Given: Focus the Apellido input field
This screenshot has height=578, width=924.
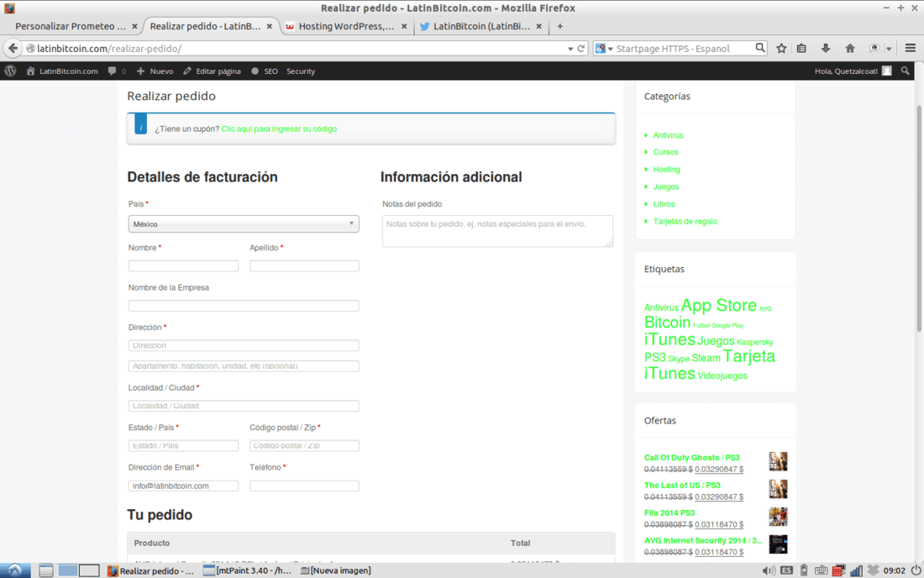Looking at the screenshot, I should pos(304,265).
